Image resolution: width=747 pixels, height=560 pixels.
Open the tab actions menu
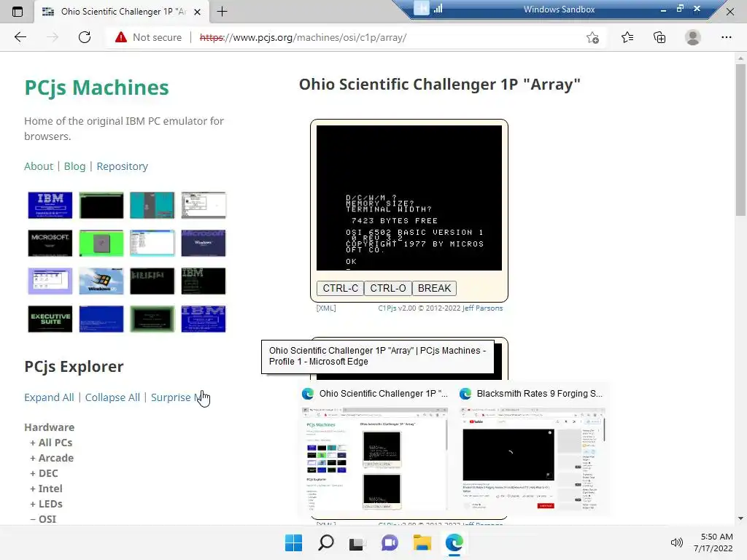(18, 12)
